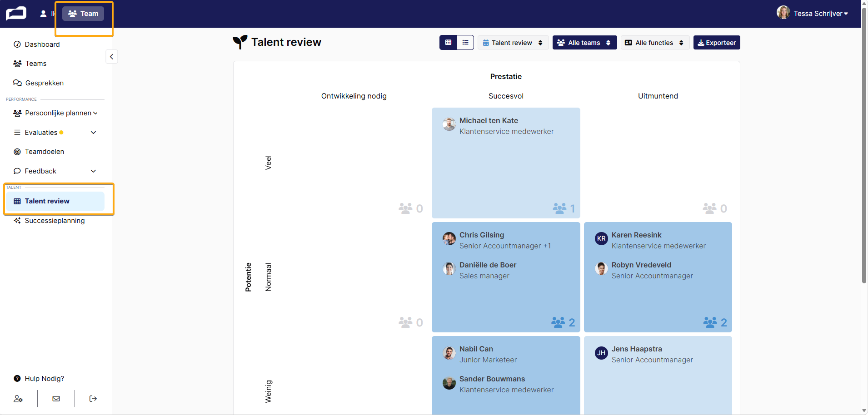
Task: Click Hulp Nodig? help link
Action: pos(44,379)
